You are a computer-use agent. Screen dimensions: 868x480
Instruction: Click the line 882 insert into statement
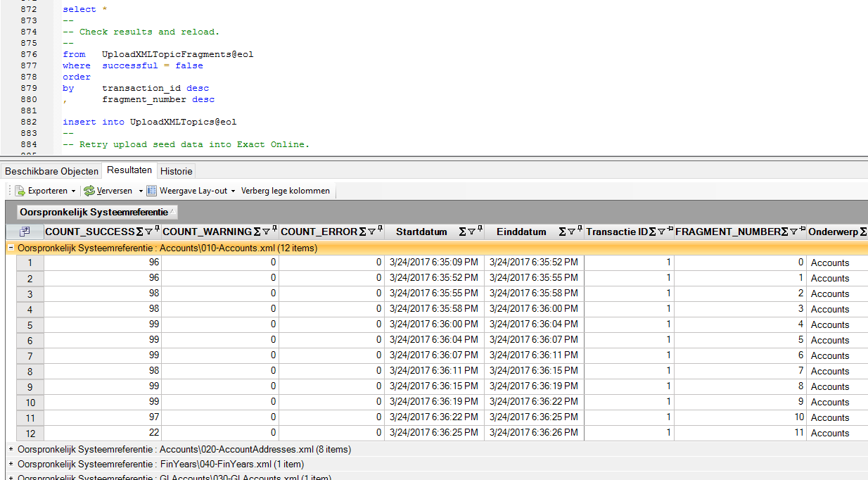pyautogui.click(x=150, y=122)
